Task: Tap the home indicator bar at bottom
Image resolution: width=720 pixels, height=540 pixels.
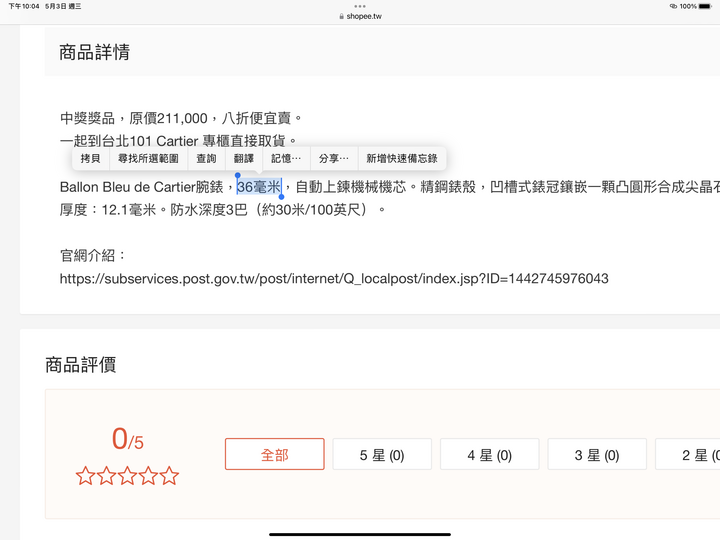Action: [360, 534]
